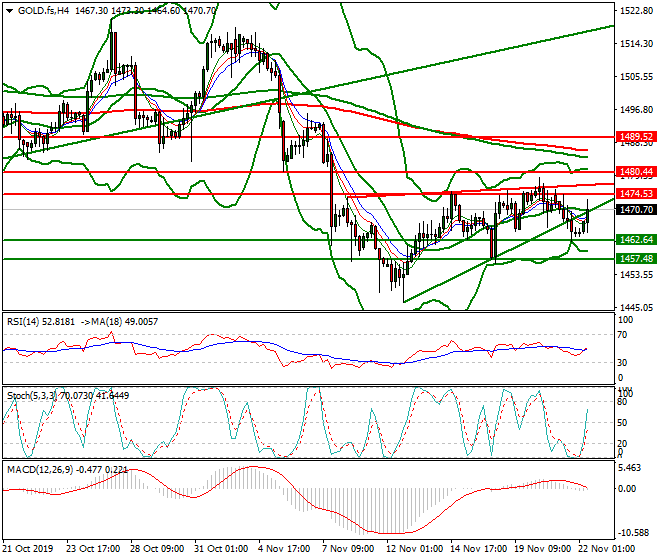Image resolution: width=660 pixels, height=560 pixels.
Task: Select the 12 Nov 01:00 time label
Action: [415, 549]
